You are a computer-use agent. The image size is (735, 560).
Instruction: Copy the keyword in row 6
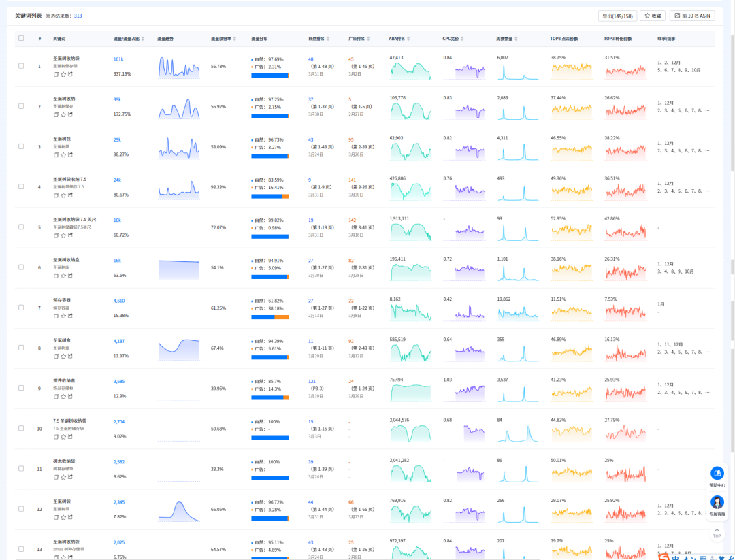click(x=56, y=276)
